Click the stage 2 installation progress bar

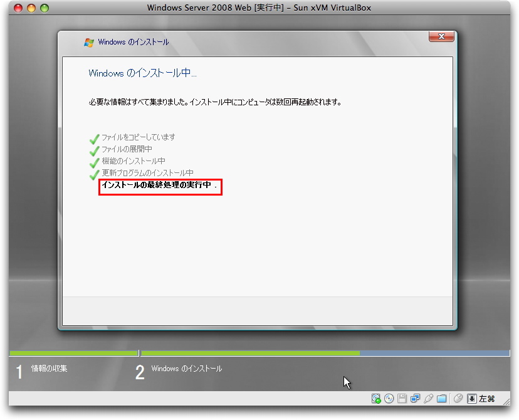(325, 353)
